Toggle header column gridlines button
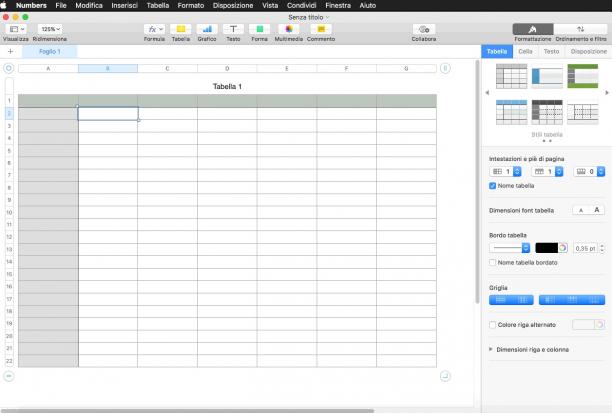Image resolution: width=612 pixels, height=413 pixels. pyautogui.click(x=550, y=300)
